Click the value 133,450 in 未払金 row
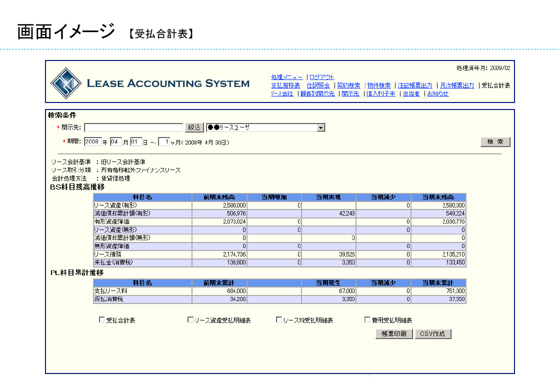The width and height of the screenshot is (560, 392). click(455, 263)
